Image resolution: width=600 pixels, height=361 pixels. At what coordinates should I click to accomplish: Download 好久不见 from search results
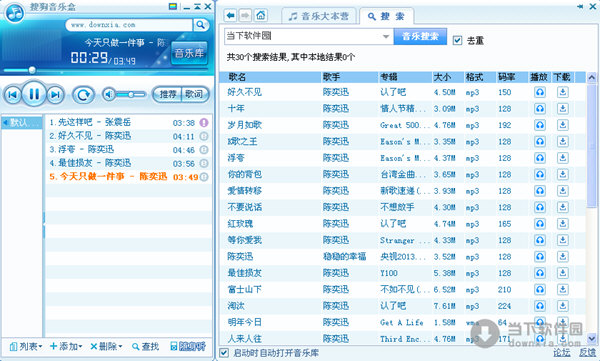point(562,92)
